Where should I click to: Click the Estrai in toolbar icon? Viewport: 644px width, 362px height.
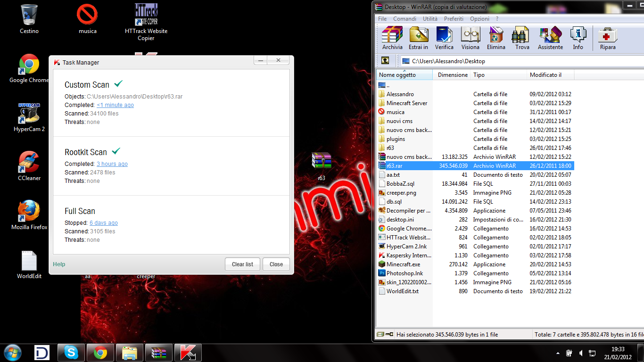(x=419, y=38)
